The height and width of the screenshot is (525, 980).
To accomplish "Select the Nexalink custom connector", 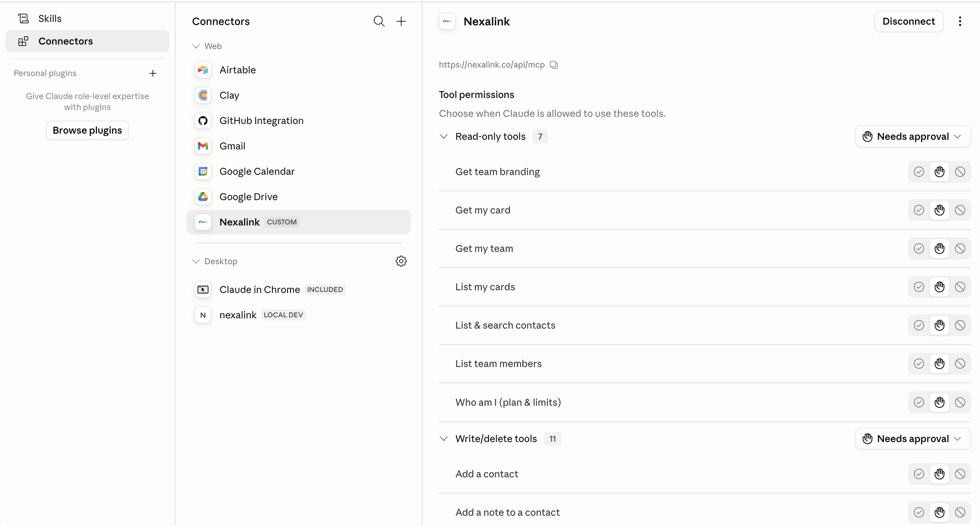I will (x=299, y=222).
